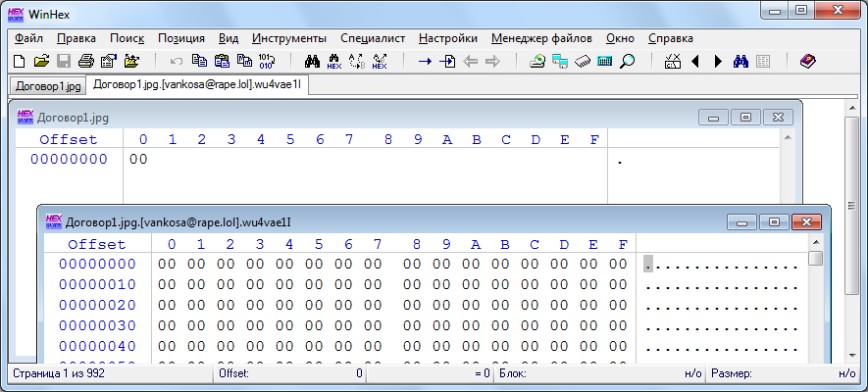Click the Offset header in wu4vae1I window
This screenshot has width=868, height=392.
click(97, 244)
